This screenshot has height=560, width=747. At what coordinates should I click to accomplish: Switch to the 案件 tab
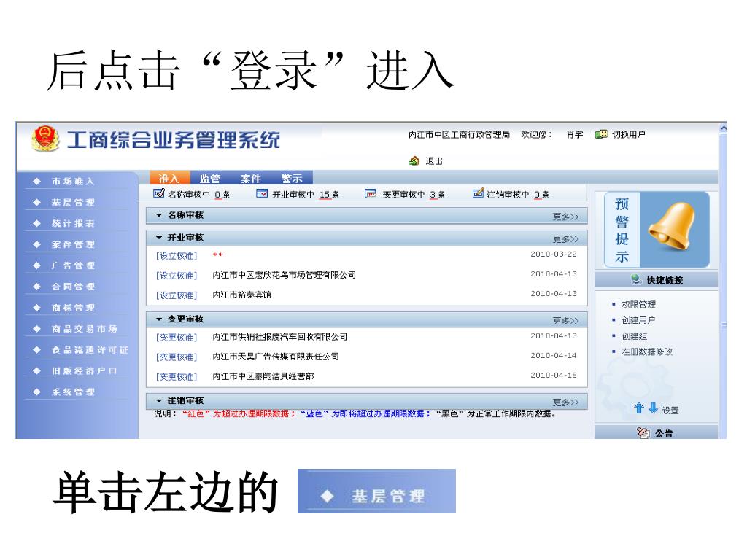coord(251,178)
